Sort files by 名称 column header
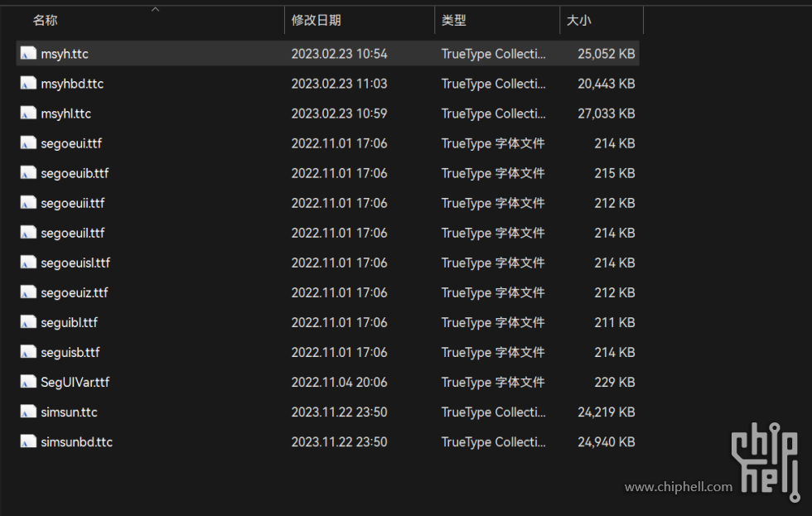The image size is (812, 516). click(46, 21)
